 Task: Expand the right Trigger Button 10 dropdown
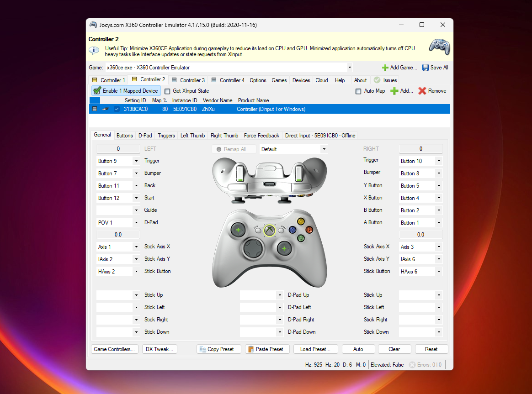439,161
